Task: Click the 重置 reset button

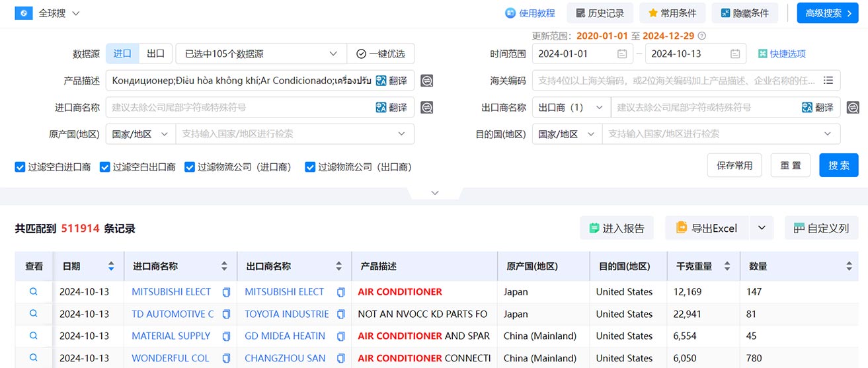Action: 791,165
